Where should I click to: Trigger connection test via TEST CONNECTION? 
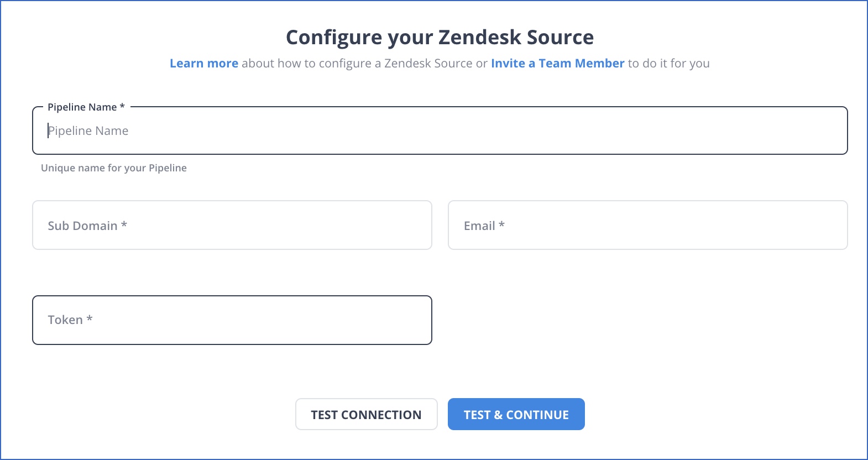(366, 414)
